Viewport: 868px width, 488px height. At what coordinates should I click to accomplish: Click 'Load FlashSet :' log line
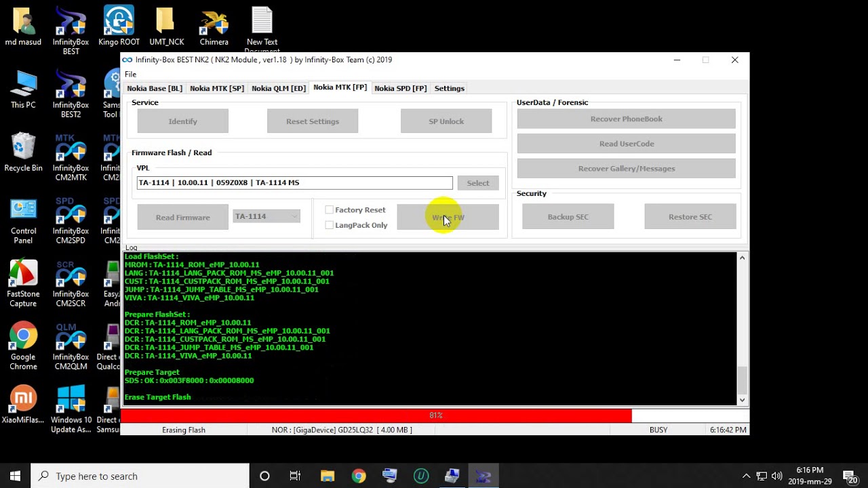151,256
